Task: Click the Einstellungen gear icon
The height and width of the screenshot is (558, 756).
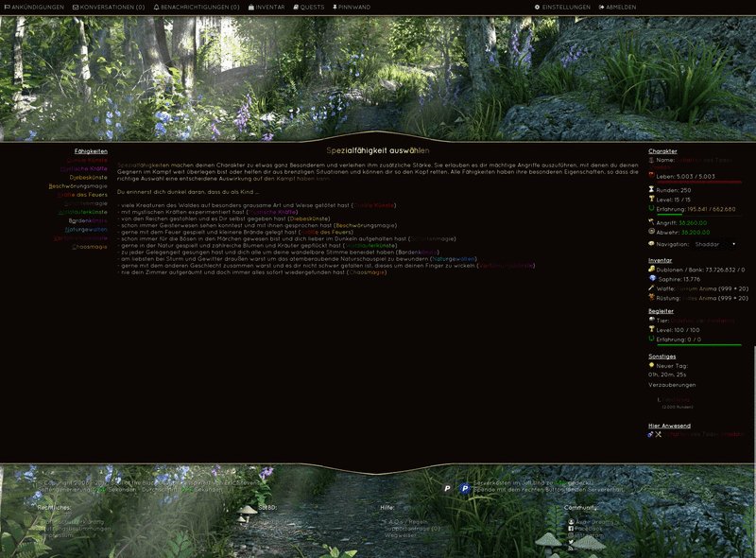Action: (535, 8)
